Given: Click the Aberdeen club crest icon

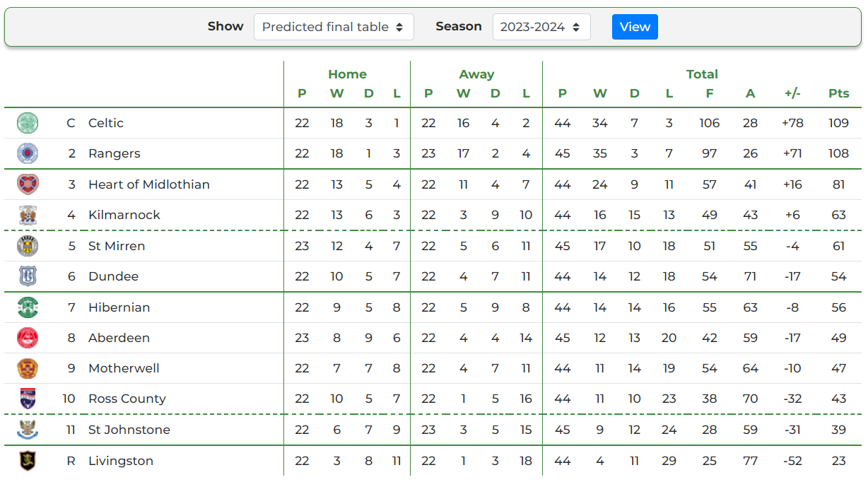Looking at the screenshot, I should [x=28, y=338].
